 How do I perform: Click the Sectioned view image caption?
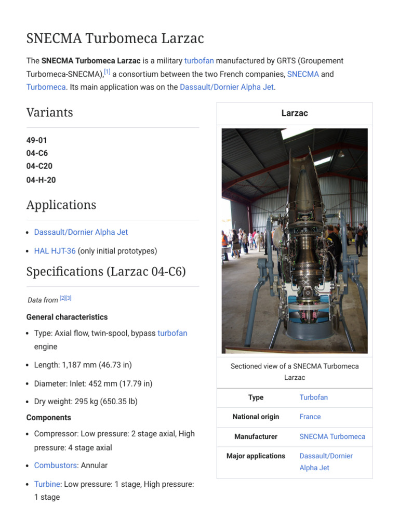coord(295,372)
